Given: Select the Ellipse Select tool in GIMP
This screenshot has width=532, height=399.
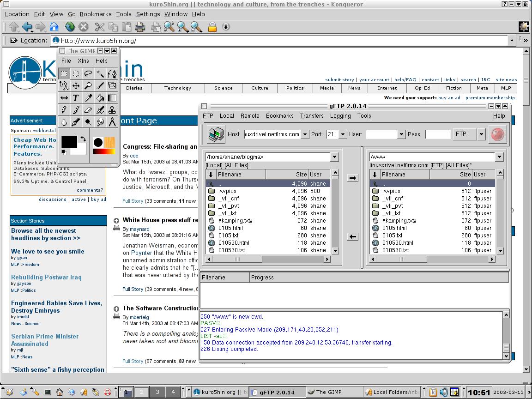Looking at the screenshot, I should [x=76, y=73].
